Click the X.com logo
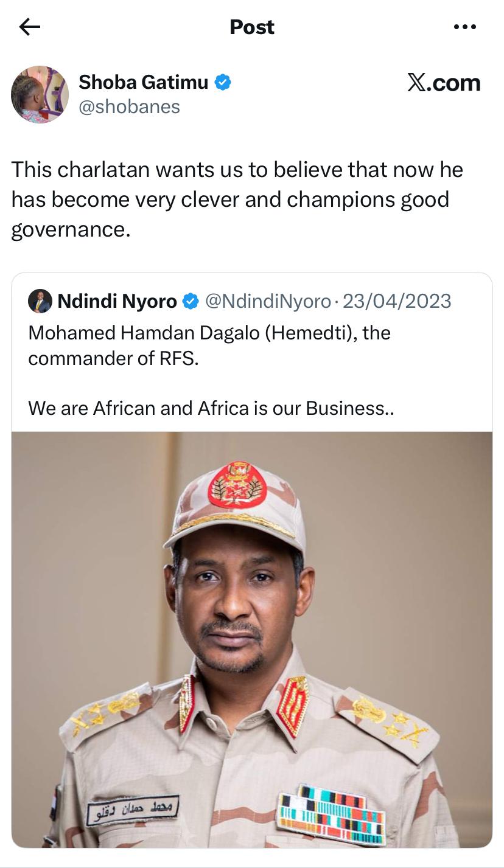Viewport: 504px width, 868px height. click(444, 83)
